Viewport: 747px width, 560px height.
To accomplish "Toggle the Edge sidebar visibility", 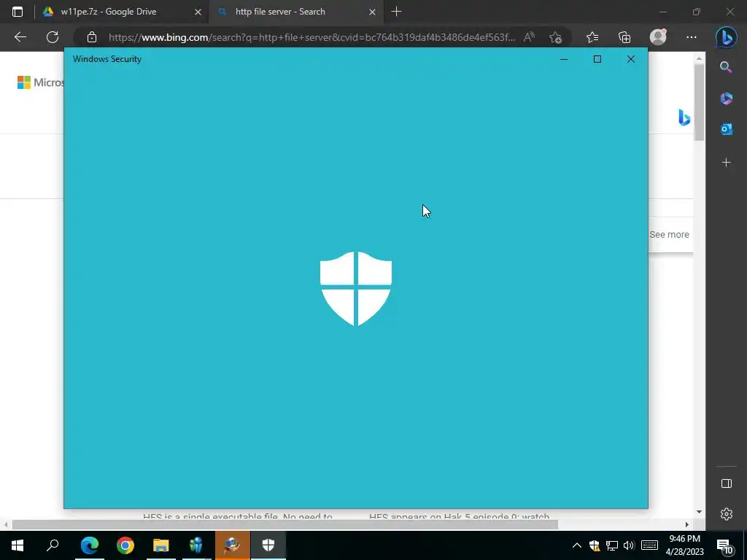I will coord(726,483).
